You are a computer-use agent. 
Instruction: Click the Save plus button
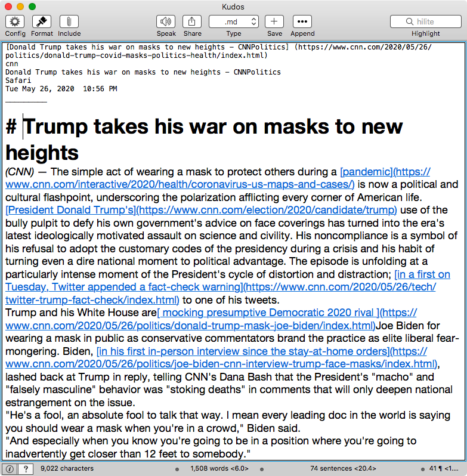274,21
